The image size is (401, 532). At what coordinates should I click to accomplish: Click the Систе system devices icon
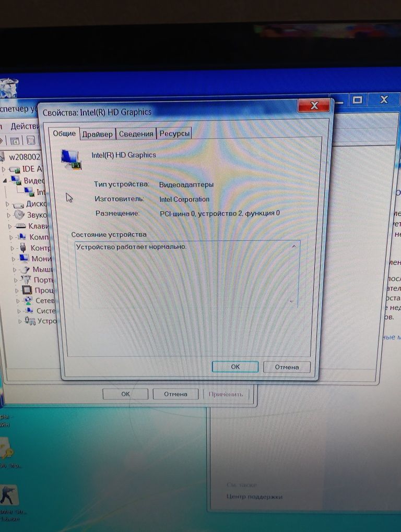click(29, 310)
